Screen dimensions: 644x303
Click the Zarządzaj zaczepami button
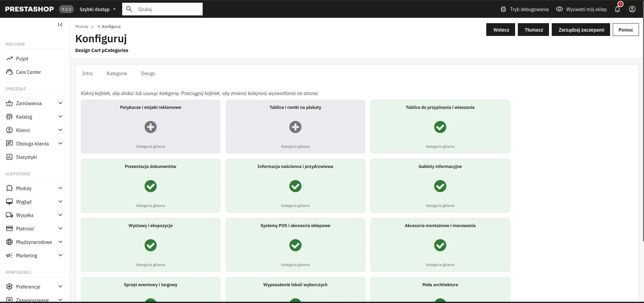point(581,30)
